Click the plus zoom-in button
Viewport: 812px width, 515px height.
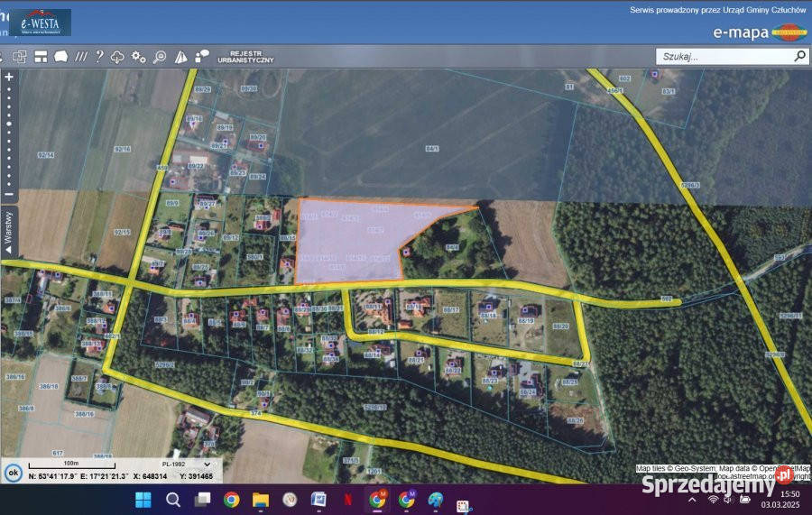(x=9, y=78)
